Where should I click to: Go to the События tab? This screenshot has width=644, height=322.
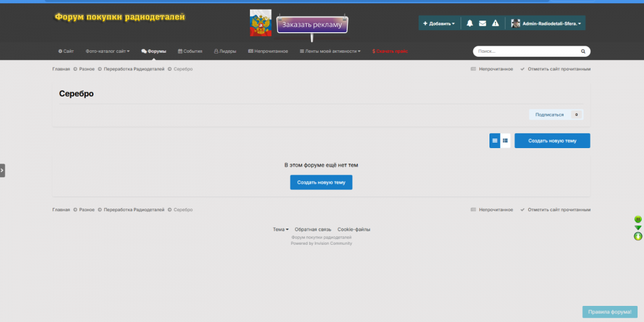click(190, 51)
